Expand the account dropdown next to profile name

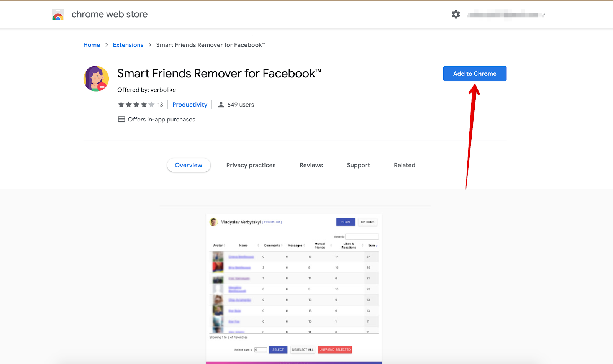click(543, 15)
